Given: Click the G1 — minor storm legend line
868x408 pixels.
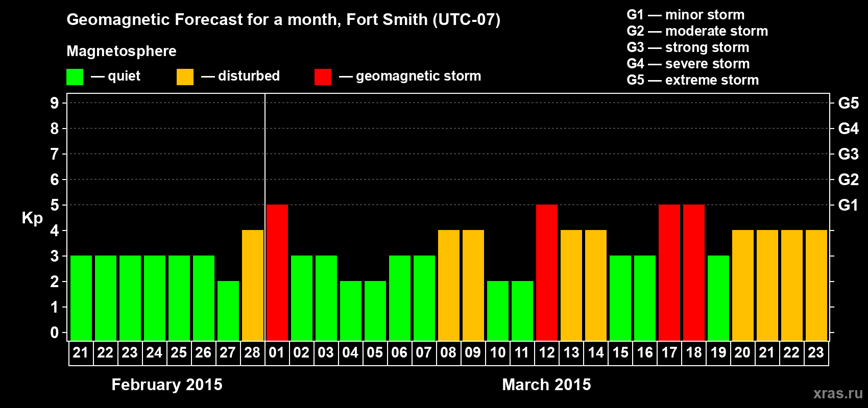Looking at the screenshot, I should [686, 15].
